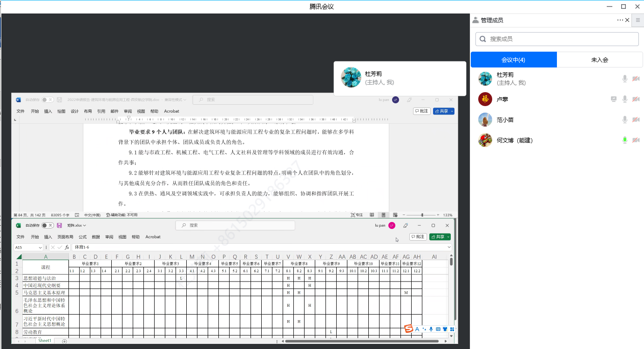
Task: Toggle Word 自动保存 switch
Action: (x=47, y=100)
